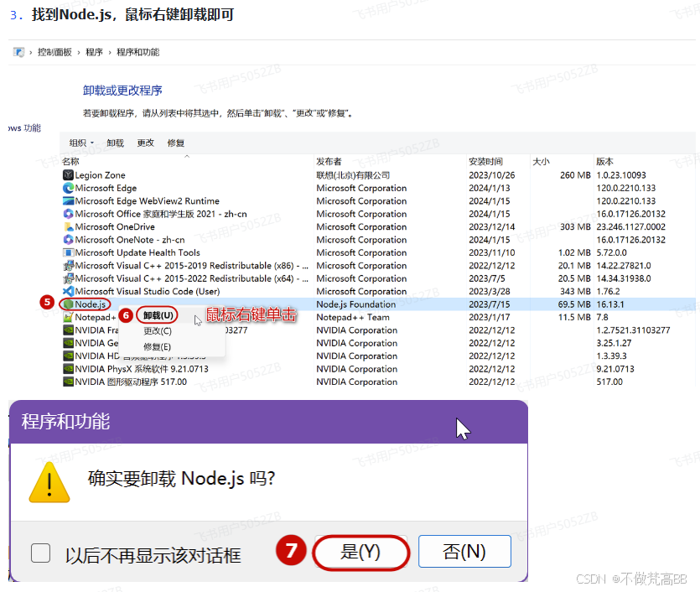This screenshot has height=592, width=700.
Task: Select the Visual Studio Code icon
Action: pyautogui.click(x=68, y=292)
